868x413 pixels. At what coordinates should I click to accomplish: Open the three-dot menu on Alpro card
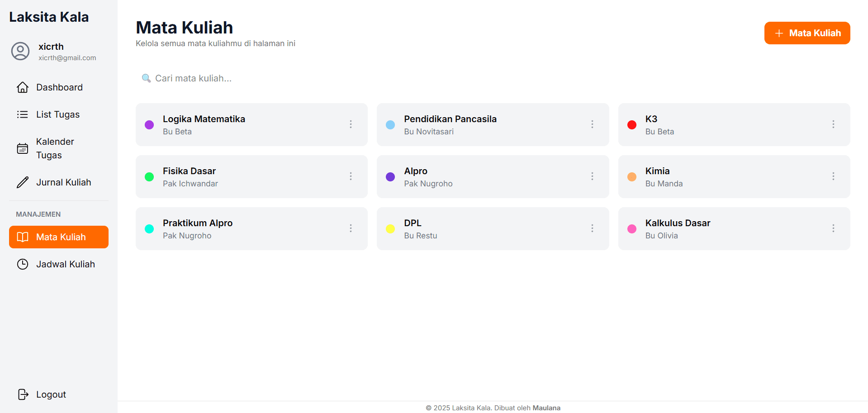[592, 176]
